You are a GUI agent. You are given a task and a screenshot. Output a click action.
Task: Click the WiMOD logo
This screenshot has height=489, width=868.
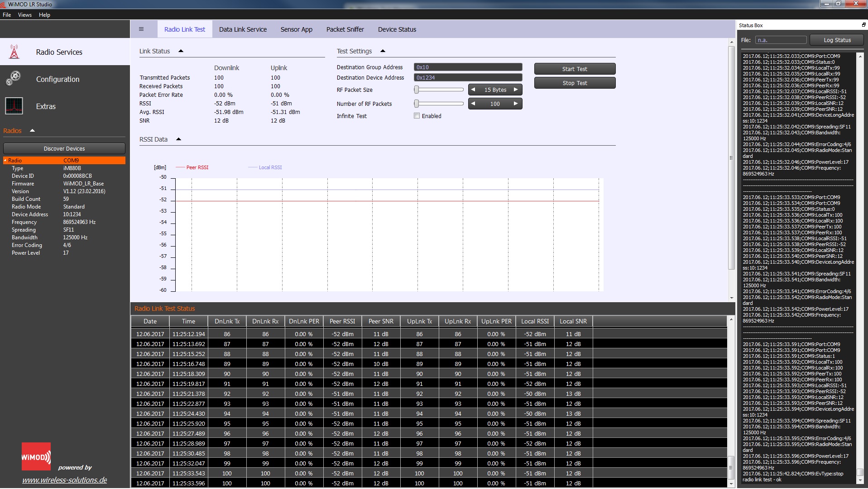(x=36, y=456)
